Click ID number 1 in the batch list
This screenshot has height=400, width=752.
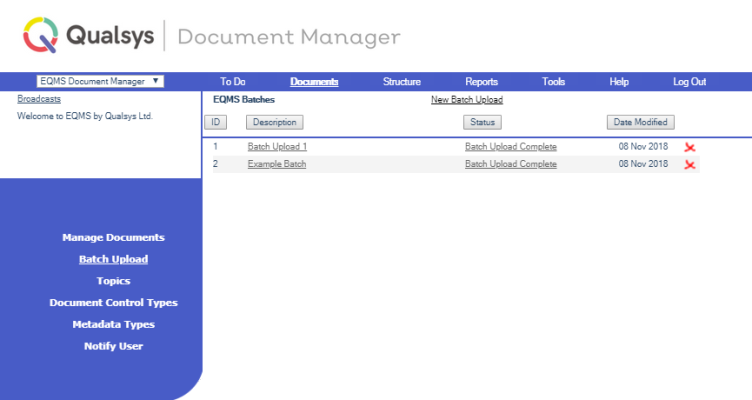coord(215,146)
